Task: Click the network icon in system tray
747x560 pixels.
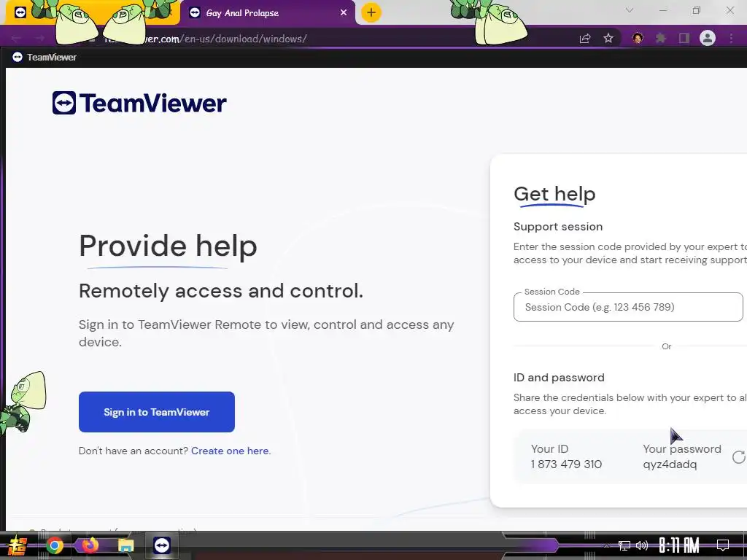Action: (x=624, y=545)
